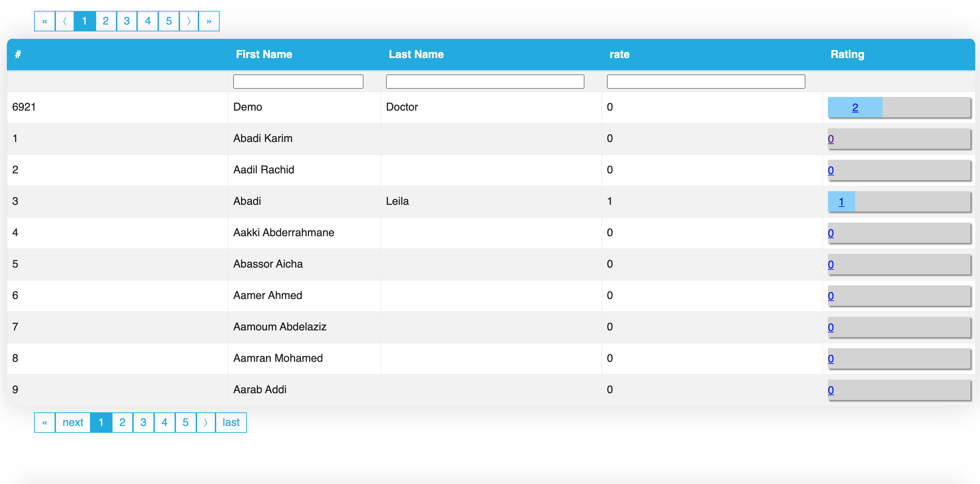Go to page 5 in top pagination

pyautogui.click(x=169, y=21)
